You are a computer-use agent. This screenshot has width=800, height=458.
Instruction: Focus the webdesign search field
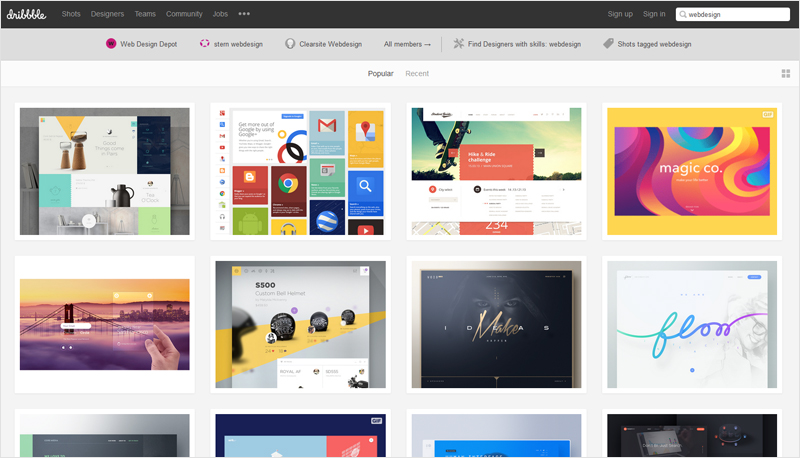tap(733, 14)
